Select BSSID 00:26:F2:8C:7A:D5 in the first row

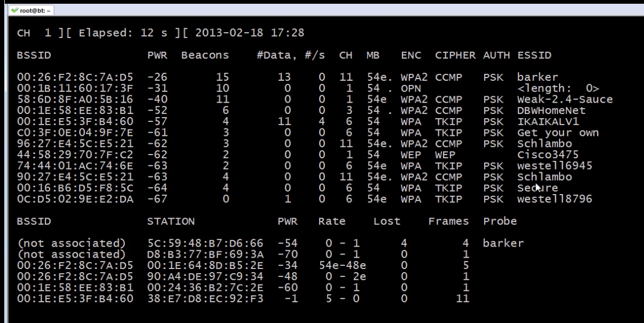(75, 77)
